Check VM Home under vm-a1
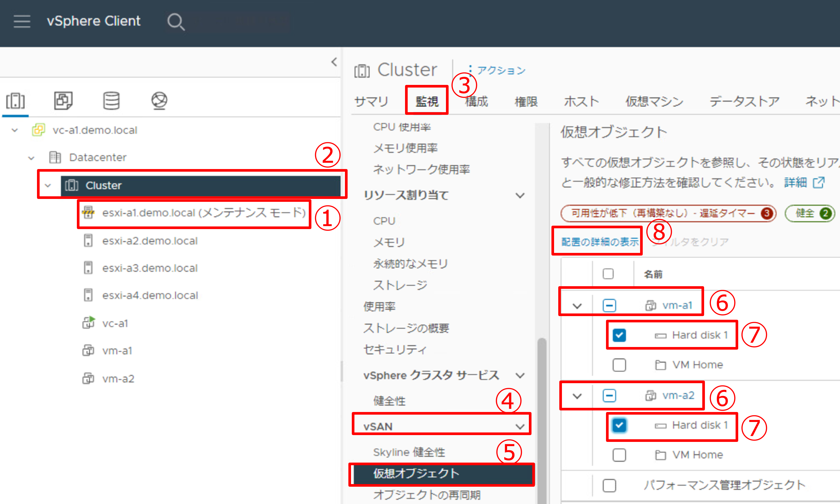Screen dimensions: 840x504 [x=619, y=365]
